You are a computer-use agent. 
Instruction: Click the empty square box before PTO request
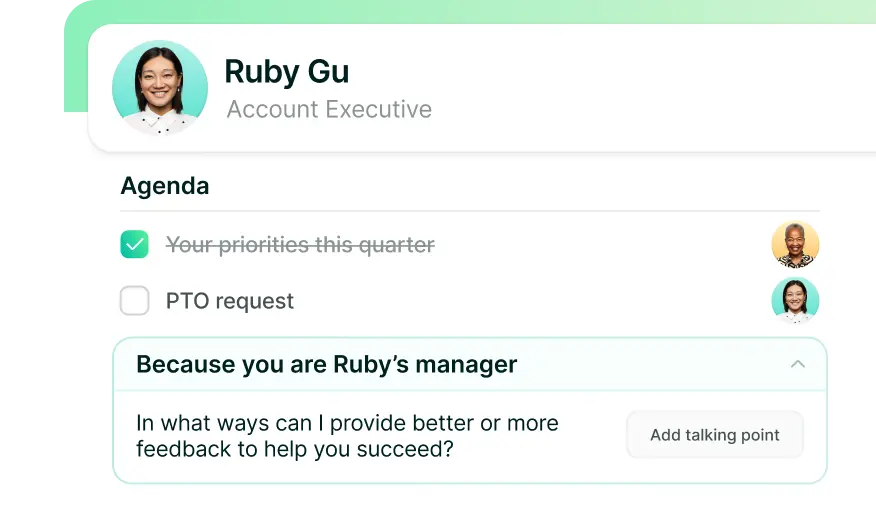point(134,301)
